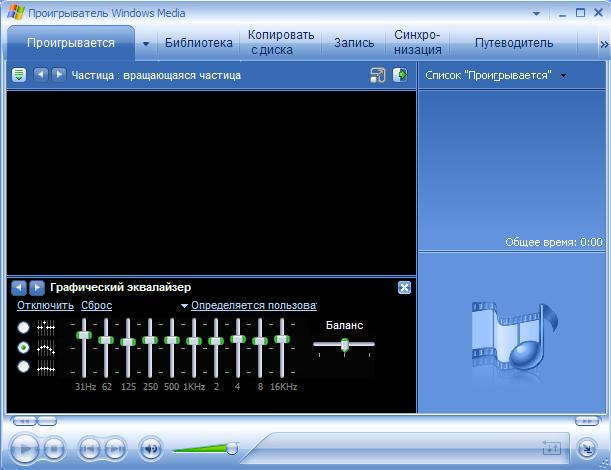The width and height of the screenshot is (611, 470).
Task: Open the Now Playing options menu icon
Action: tap(19, 74)
